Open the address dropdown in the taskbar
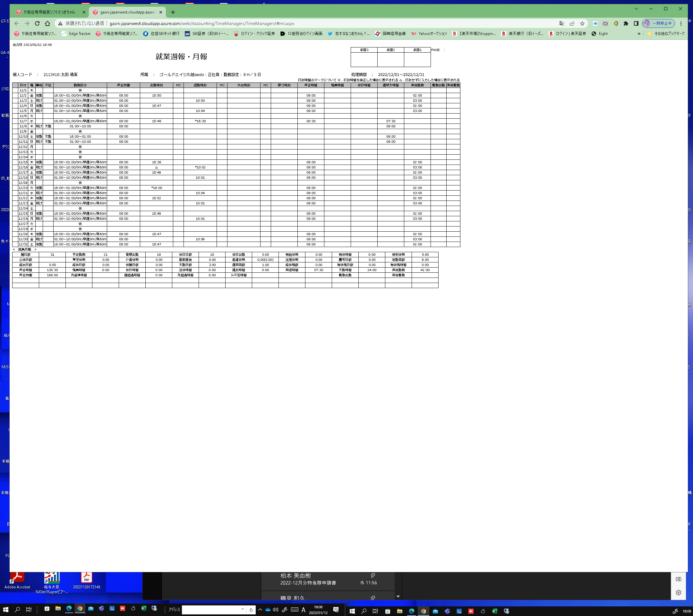Viewport: 693px width, 616px height. click(x=243, y=609)
